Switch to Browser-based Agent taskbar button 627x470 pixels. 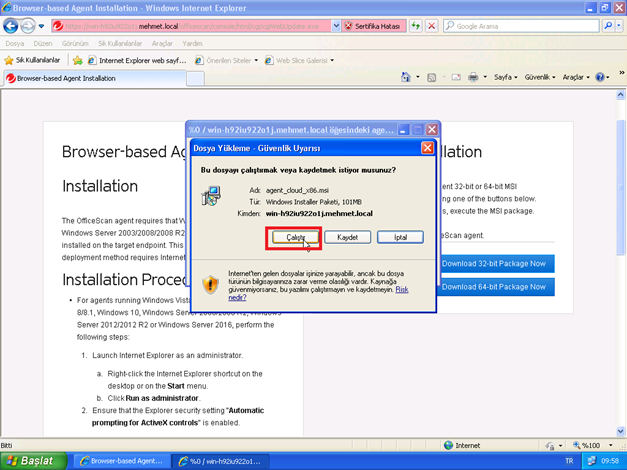[x=122, y=461]
